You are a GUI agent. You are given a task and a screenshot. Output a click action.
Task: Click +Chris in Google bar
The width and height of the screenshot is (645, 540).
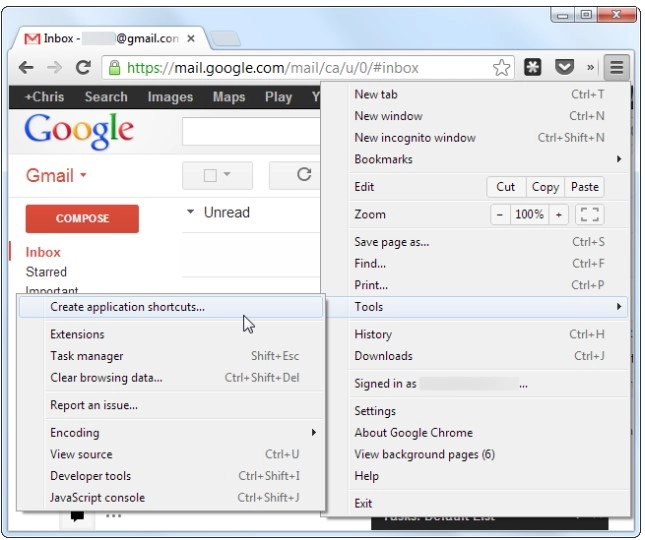pos(44,97)
